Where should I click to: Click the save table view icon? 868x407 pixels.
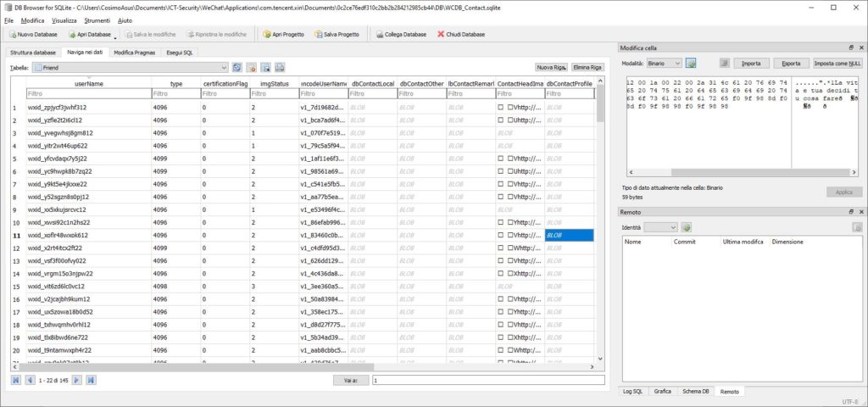[265, 68]
